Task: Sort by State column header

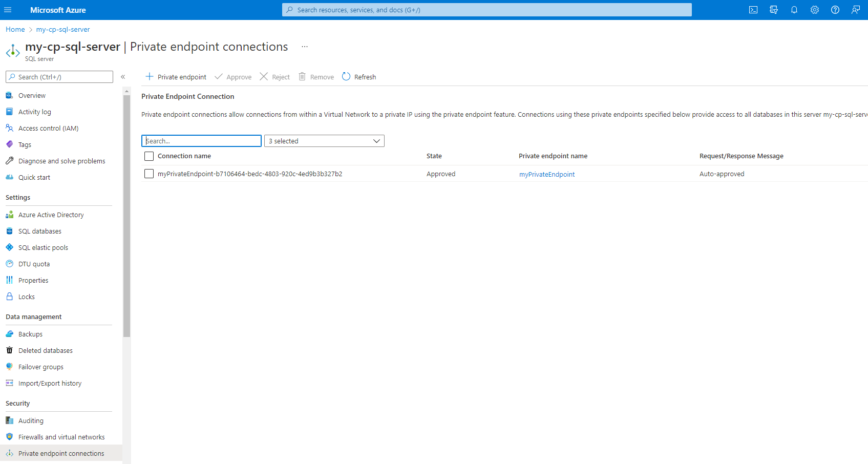Action: tap(434, 156)
